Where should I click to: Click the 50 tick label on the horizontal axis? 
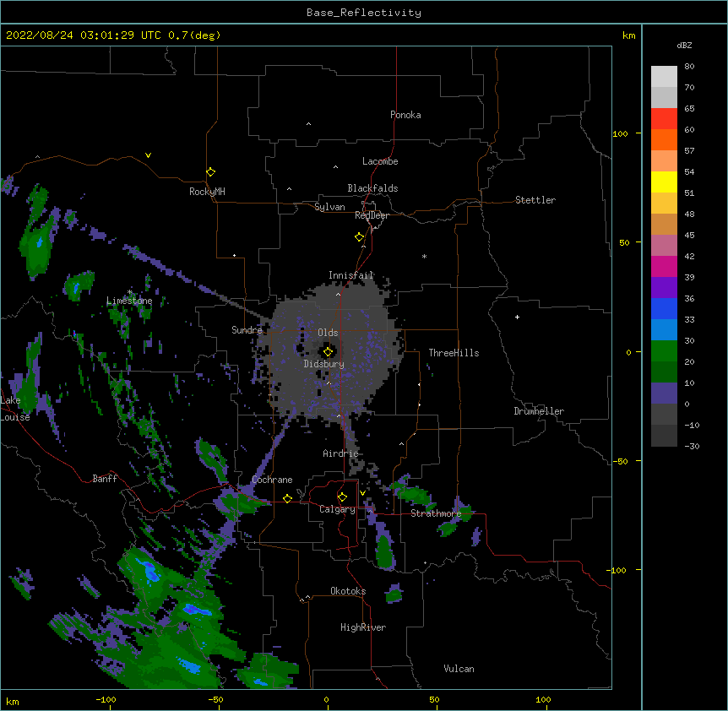point(434,699)
